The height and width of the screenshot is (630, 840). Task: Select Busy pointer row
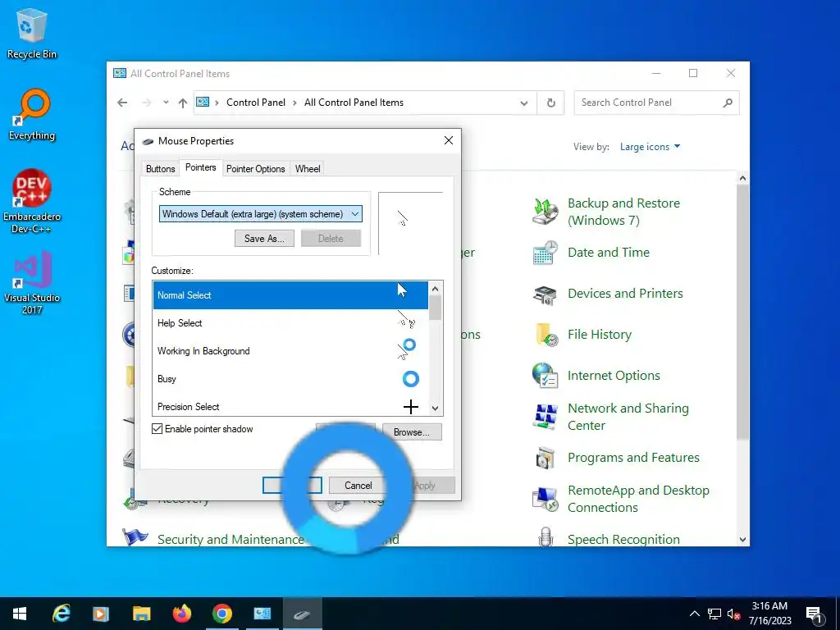(x=290, y=379)
